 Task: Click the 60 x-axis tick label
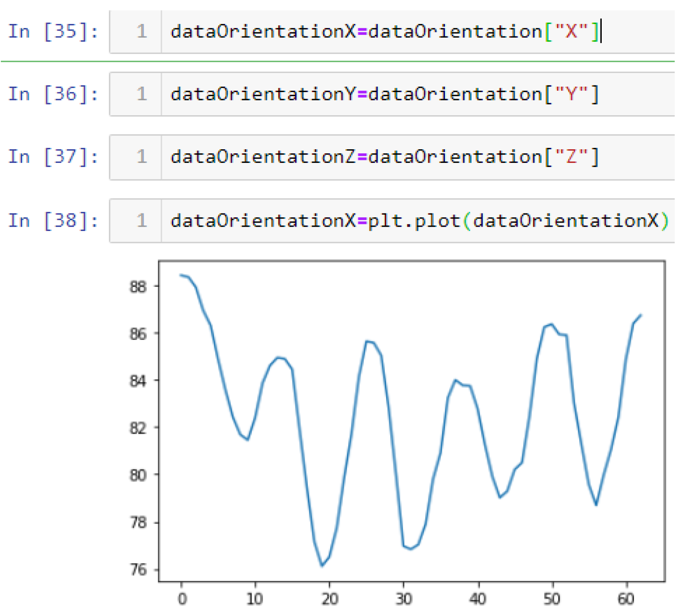[x=626, y=599]
